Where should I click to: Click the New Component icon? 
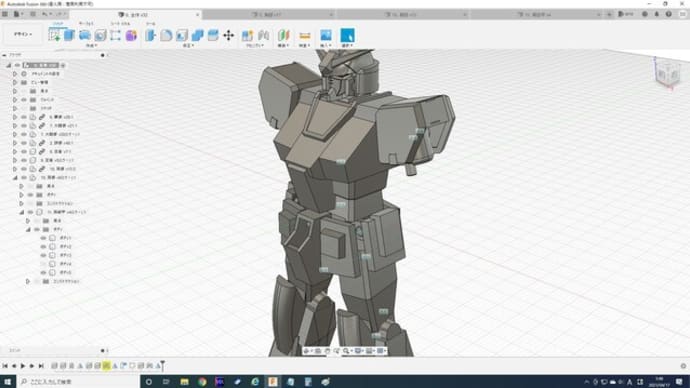pos(247,35)
